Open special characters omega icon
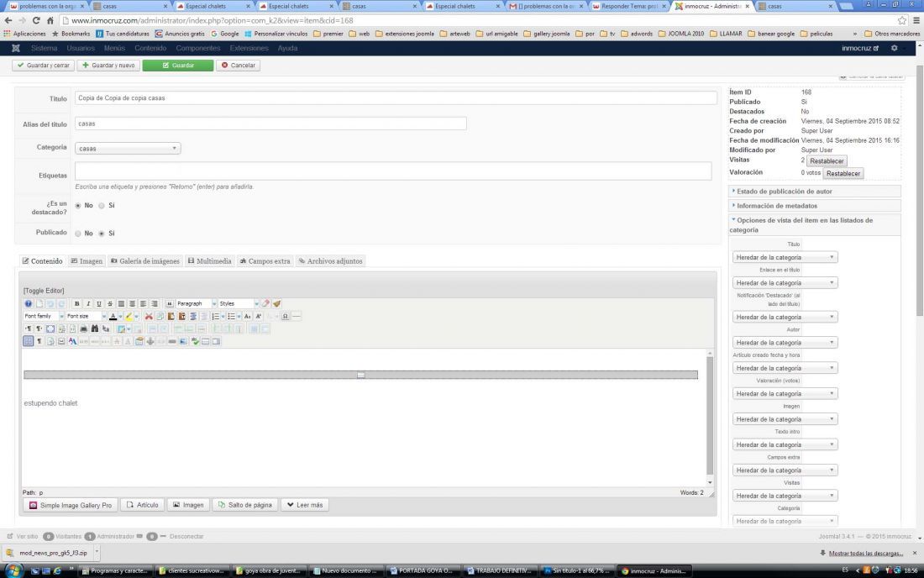Image resolution: width=924 pixels, height=578 pixels. click(x=286, y=317)
